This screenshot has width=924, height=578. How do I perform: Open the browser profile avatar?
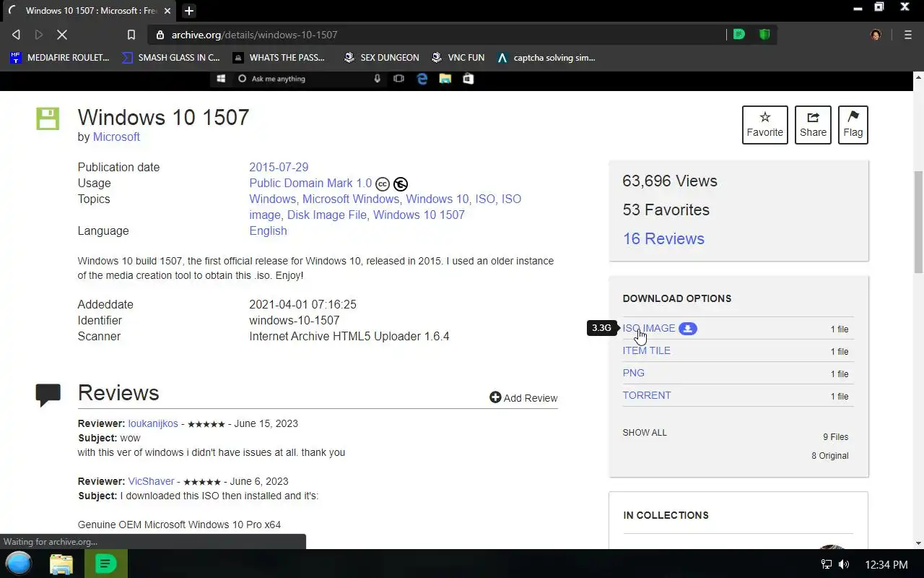pos(876,35)
